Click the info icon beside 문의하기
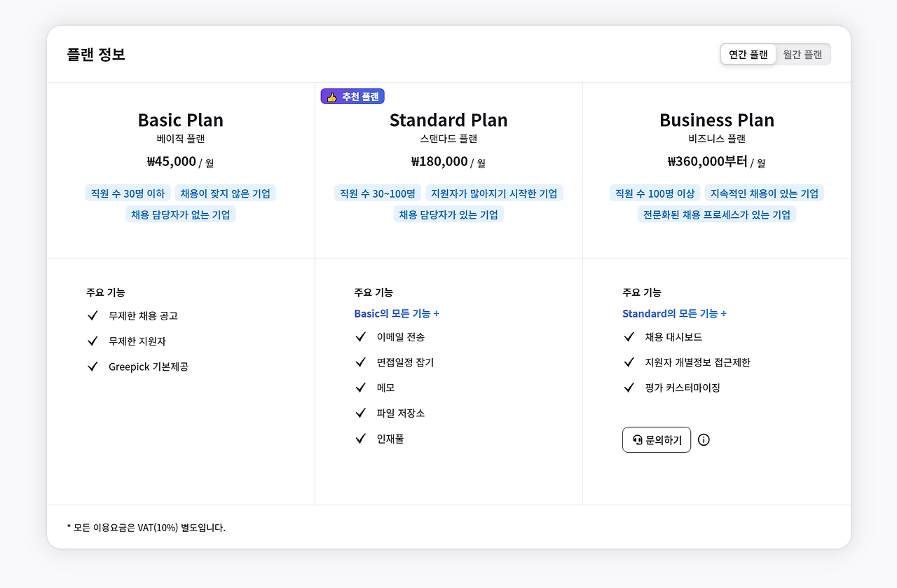 [704, 440]
